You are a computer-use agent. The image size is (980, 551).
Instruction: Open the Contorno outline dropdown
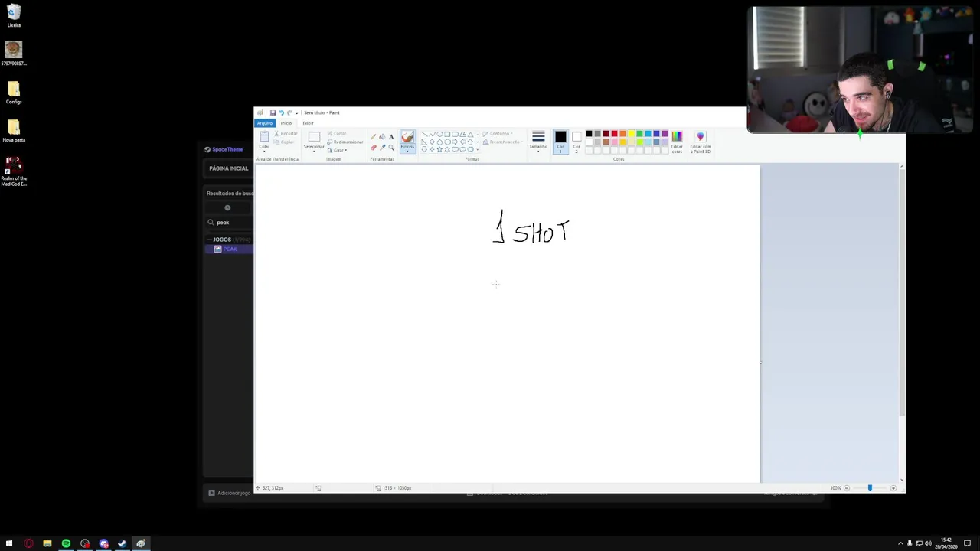click(498, 133)
